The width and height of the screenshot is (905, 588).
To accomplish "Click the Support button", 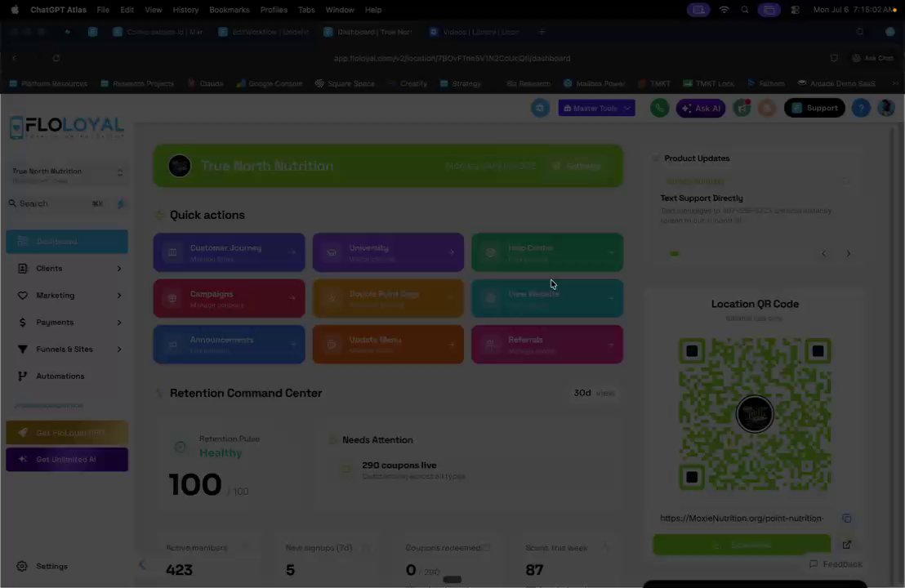I will pyautogui.click(x=814, y=108).
